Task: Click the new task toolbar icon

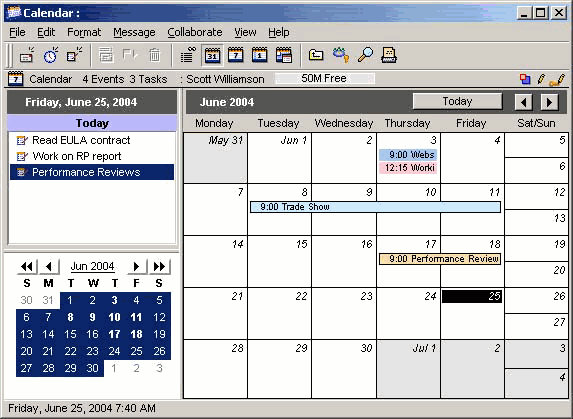Action: click(x=74, y=56)
